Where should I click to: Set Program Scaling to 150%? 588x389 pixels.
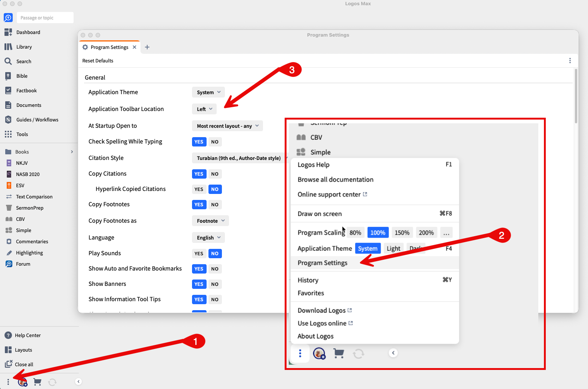pyautogui.click(x=402, y=232)
